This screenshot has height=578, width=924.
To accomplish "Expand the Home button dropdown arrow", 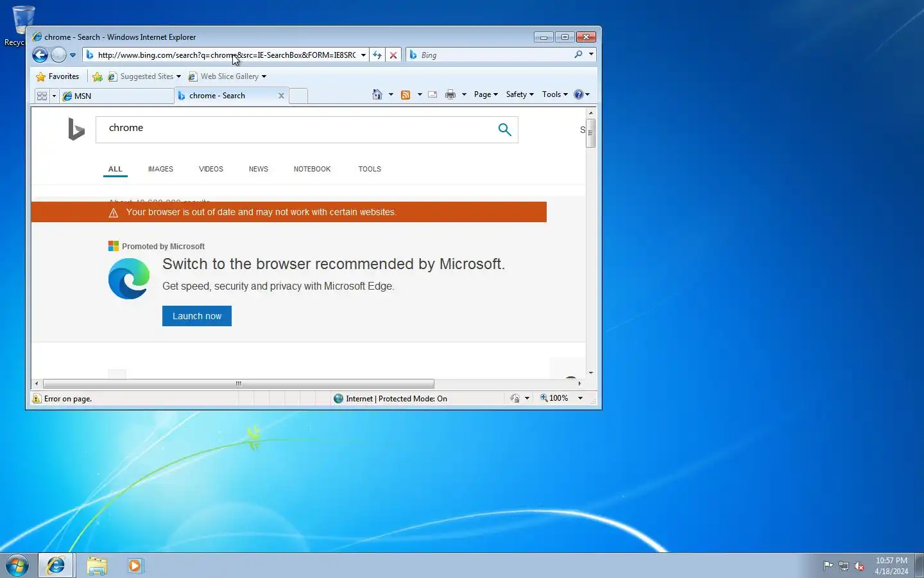I will click(x=391, y=94).
